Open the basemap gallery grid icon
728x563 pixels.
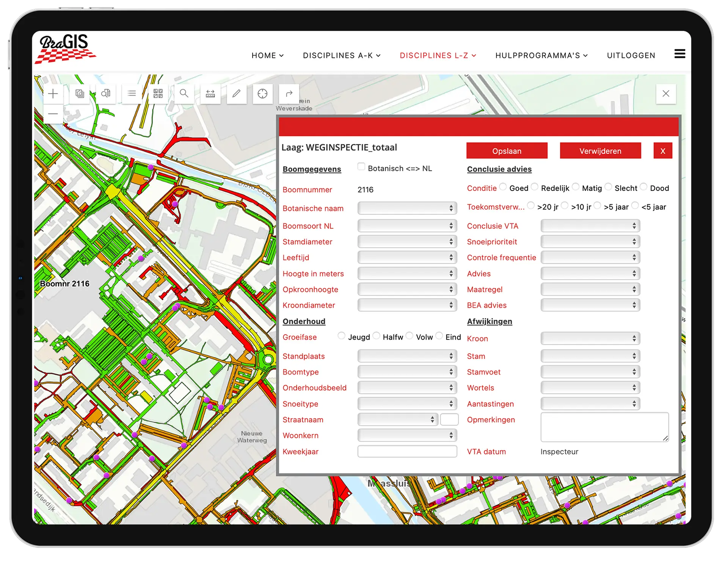pyautogui.click(x=158, y=94)
